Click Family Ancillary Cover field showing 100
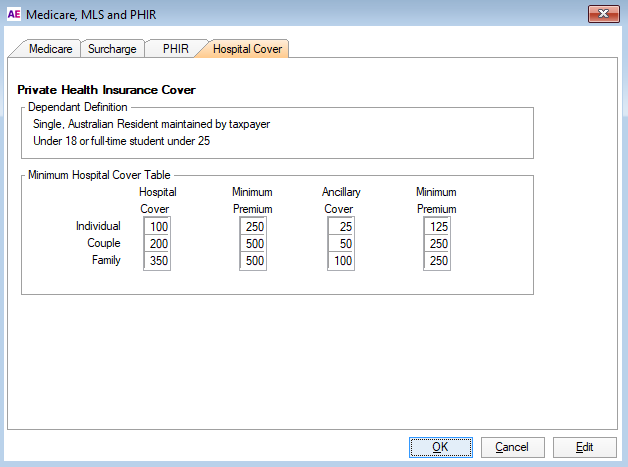Screen dimensions: 628x467 click(341, 261)
